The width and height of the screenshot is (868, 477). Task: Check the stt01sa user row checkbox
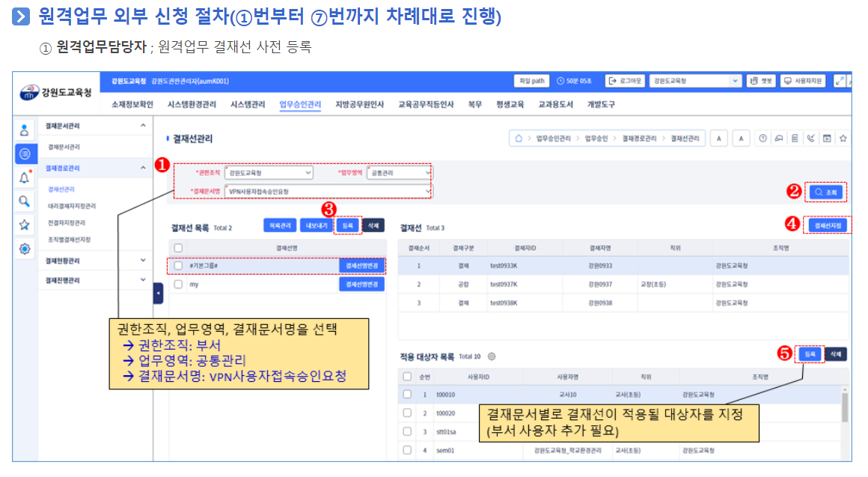tap(407, 431)
